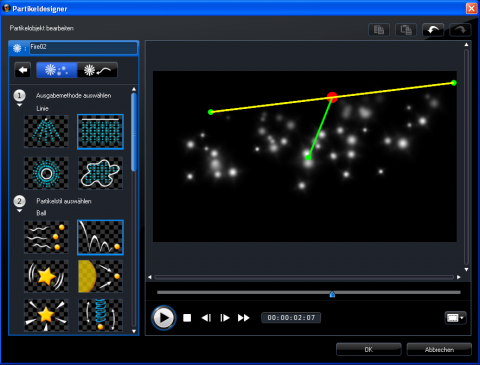Viewport: 480px width, 365px height.
Task: Click the timecode field 00:00:02:07
Action: point(291,318)
